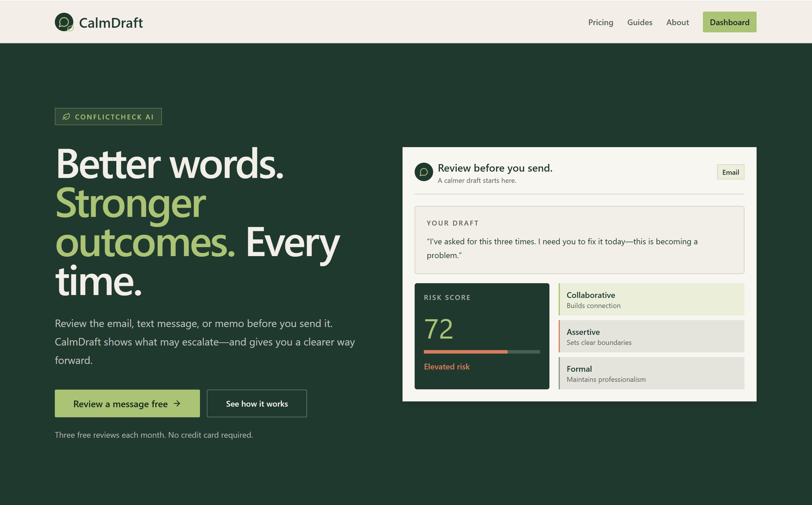Screen dimensions: 812x505
Task: Click the Review before you send heading
Action: [495, 168]
